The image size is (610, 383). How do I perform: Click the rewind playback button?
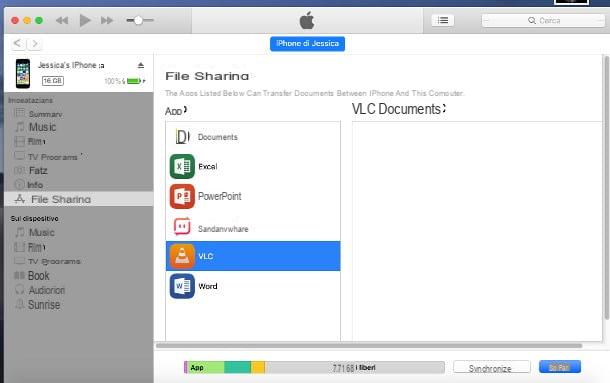point(62,21)
